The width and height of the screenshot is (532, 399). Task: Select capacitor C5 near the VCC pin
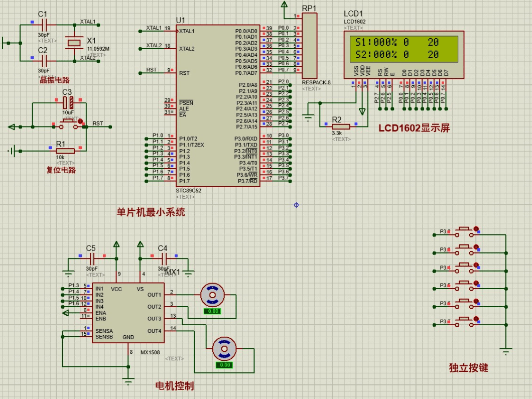click(91, 258)
